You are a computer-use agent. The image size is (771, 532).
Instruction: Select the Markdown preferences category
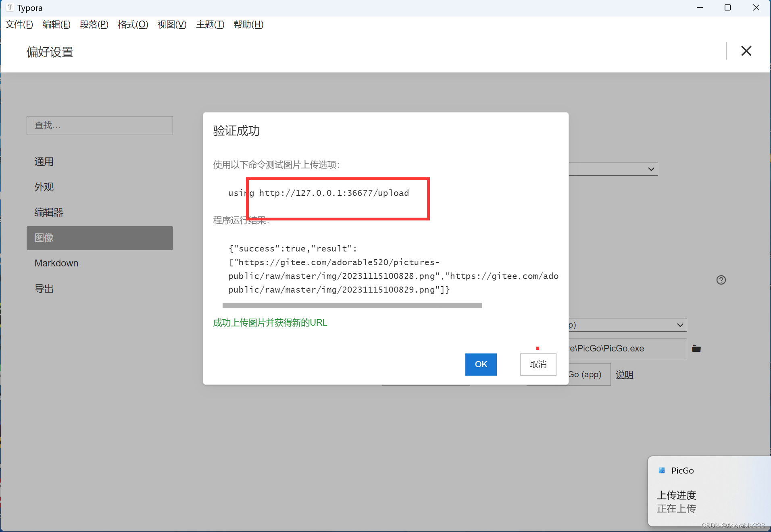(100, 263)
